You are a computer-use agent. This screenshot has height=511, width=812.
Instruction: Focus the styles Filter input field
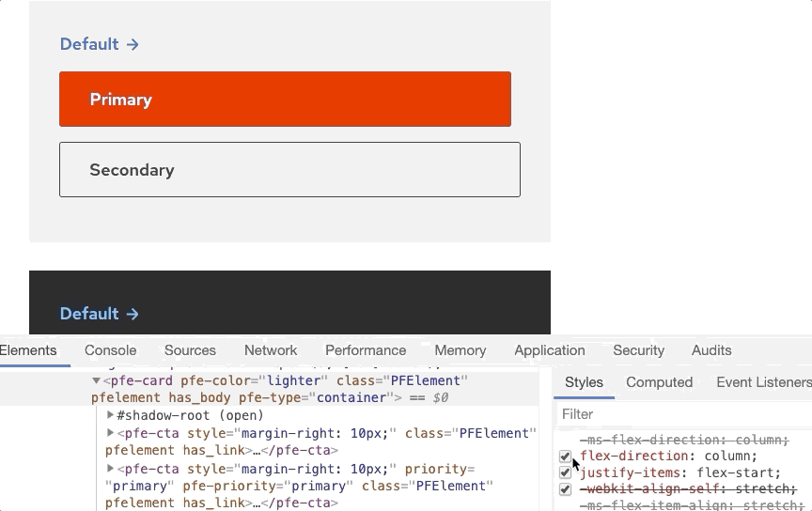683,414
